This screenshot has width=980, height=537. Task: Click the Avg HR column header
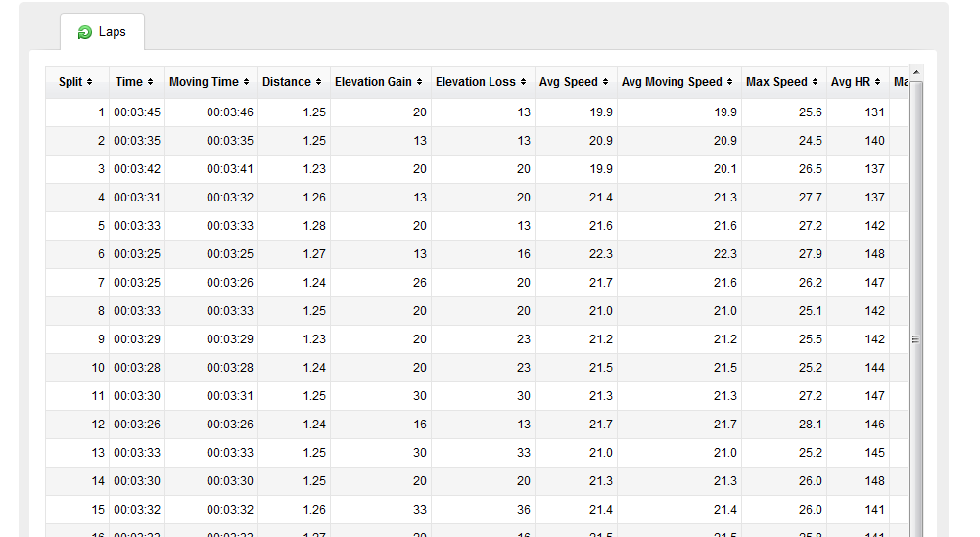[x=858, y=82]
